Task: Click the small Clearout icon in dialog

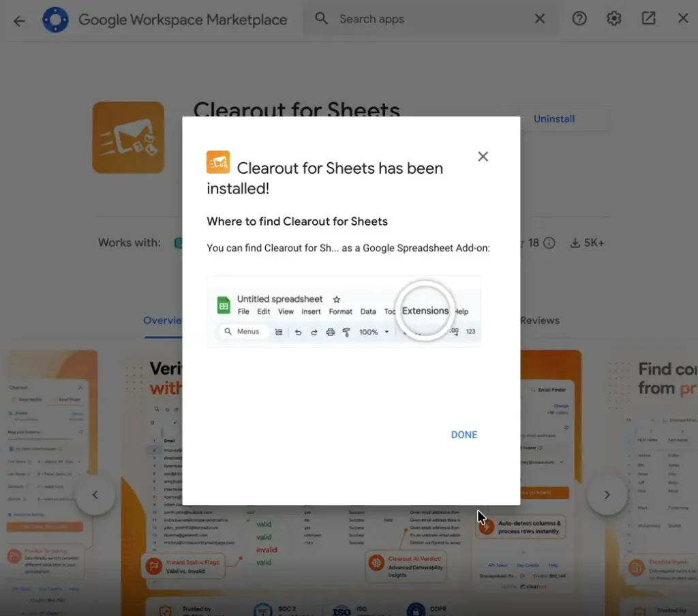Action: click(218, 162)
